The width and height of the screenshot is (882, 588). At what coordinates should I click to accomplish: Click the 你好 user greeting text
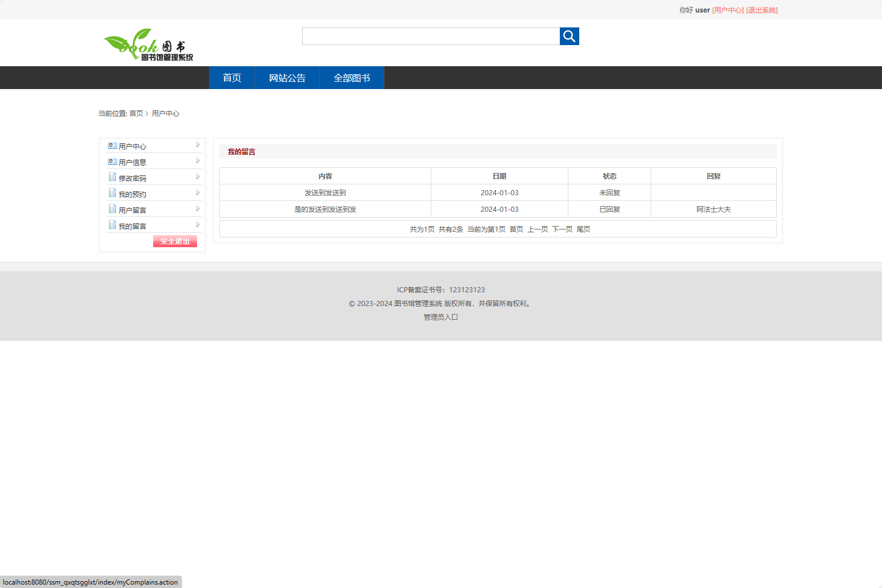[x=695, y=10]
